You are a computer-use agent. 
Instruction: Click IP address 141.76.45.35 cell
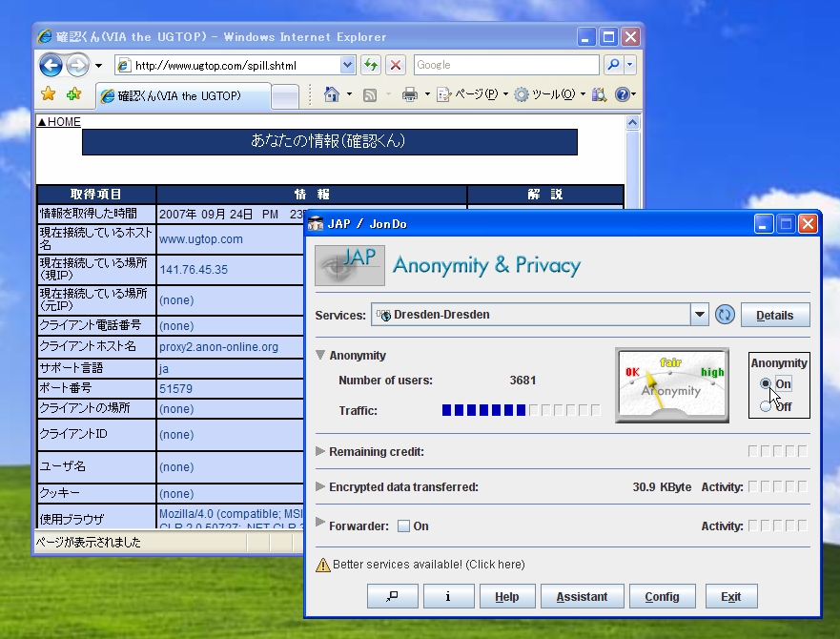[194, 269]
